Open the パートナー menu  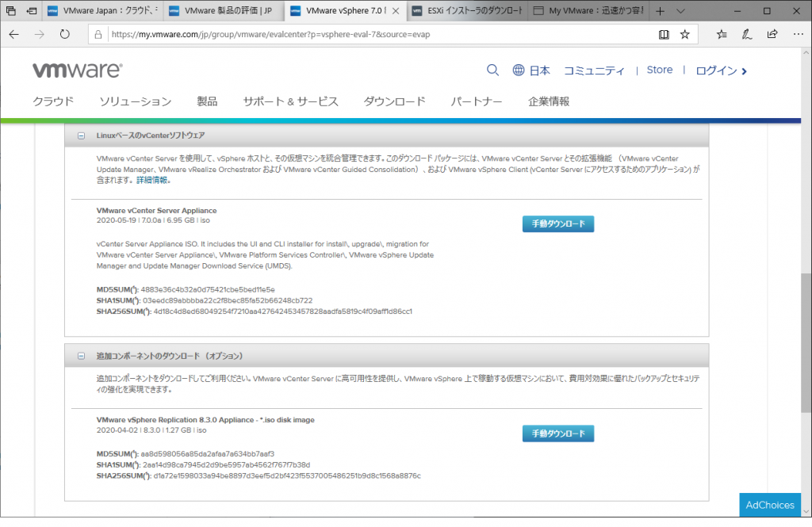[477, 101]
